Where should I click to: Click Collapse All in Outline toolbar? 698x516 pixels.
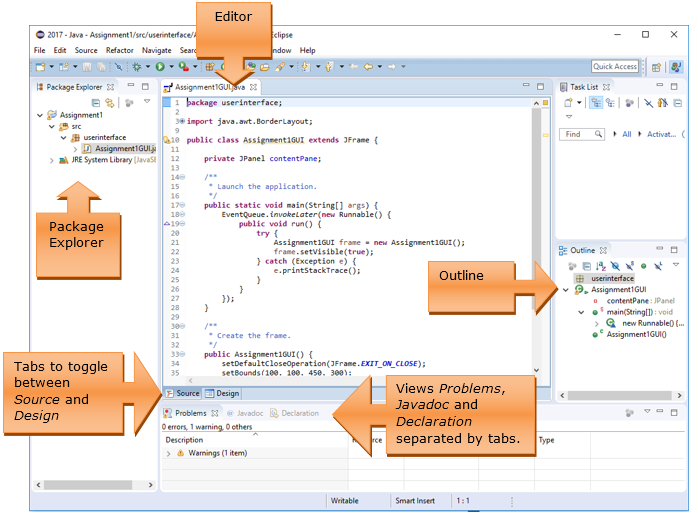pyautogui.click(x=587, y=266)
